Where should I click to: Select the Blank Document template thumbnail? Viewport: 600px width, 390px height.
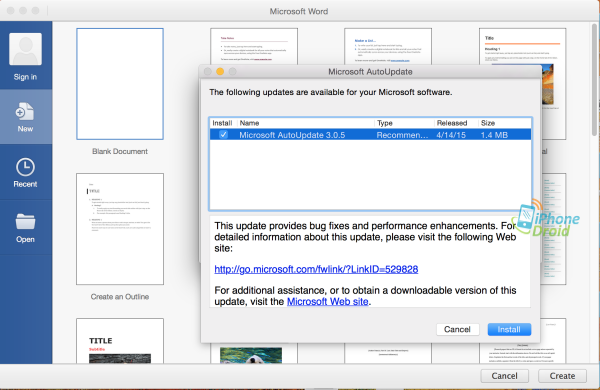120,84
